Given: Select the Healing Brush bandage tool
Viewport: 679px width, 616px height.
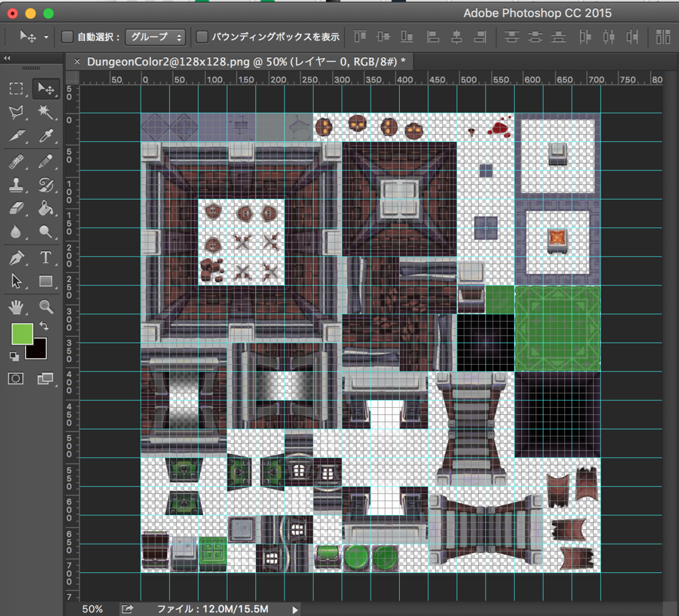Looking at the screenshot, I should point(17,162).
